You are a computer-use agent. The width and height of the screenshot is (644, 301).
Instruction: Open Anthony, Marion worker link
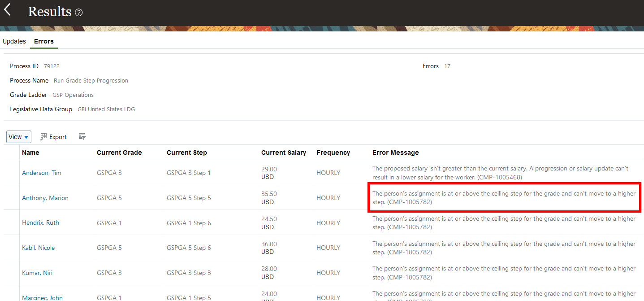[45, 198]
